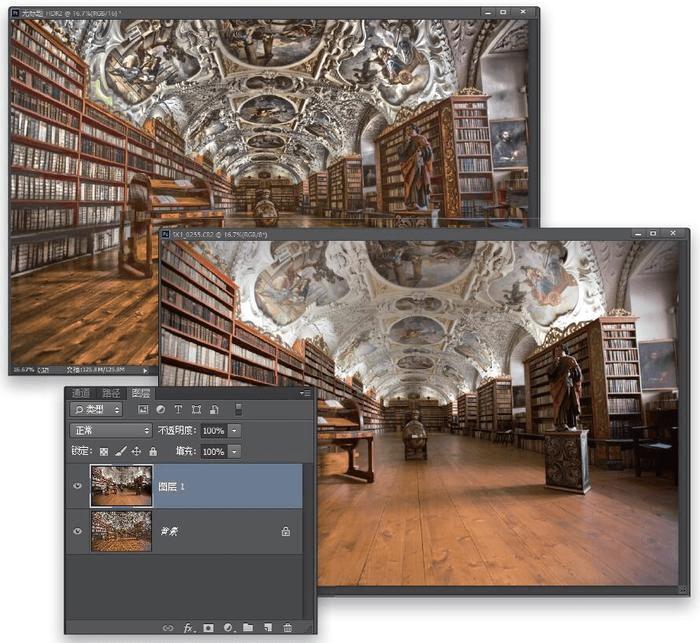Switch to the 路径 paths tab

point(111,393)
